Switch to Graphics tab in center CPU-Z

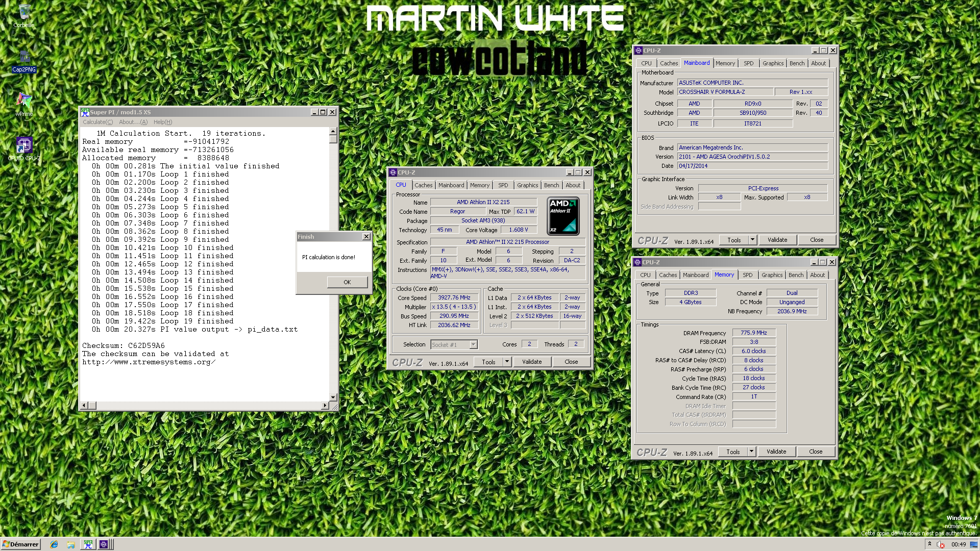(x=527, y=185)
